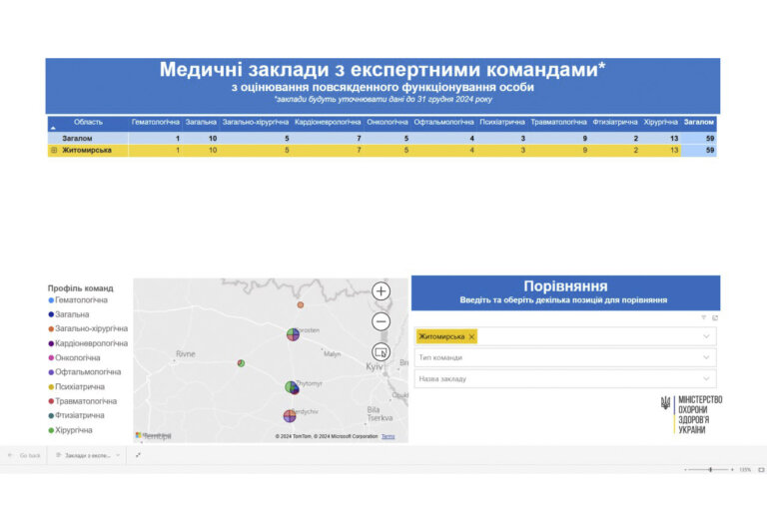This screenshot has height=532, width=767.
Task: Click the fit to page icon
Action: click(x=761, y=469)
